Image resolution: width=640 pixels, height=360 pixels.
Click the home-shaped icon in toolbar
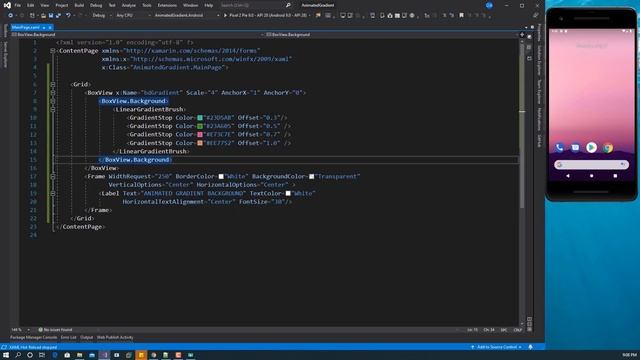(x=390, y=16)
